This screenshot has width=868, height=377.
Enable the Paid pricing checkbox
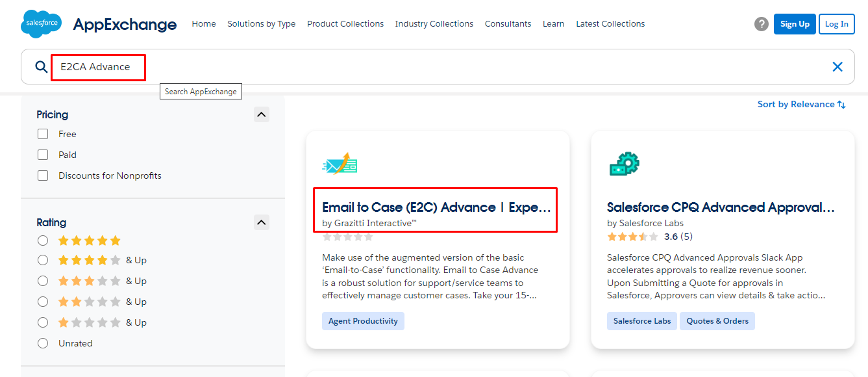point(43,155)
